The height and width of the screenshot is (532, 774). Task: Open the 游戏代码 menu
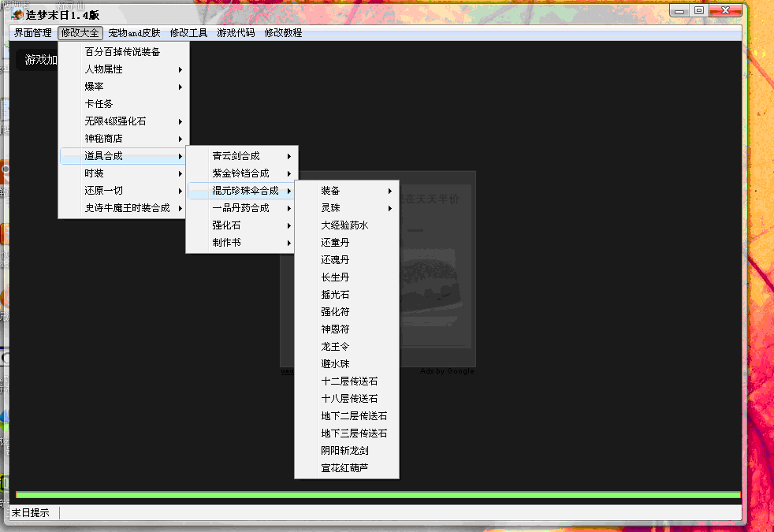tap(236, 33)
